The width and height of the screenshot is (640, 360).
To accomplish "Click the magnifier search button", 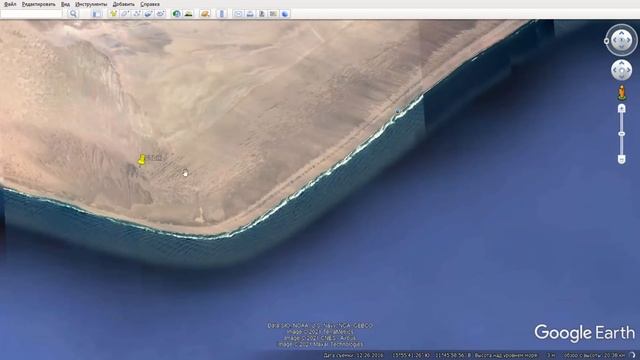I will pos(73,14).
